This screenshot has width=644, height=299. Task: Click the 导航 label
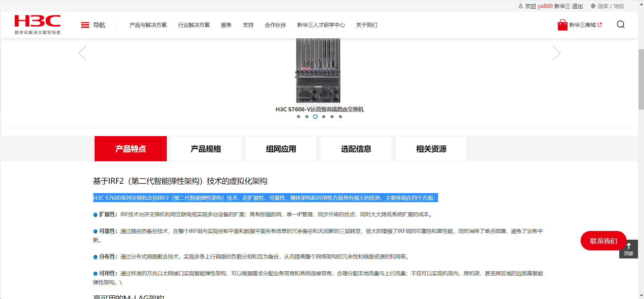coord(99,25)
